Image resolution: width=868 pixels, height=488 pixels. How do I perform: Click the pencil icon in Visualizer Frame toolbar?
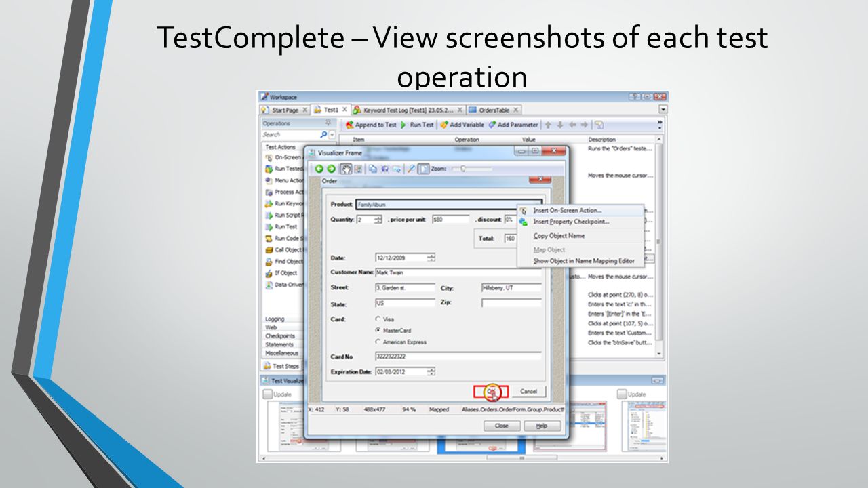click(410, 169)
